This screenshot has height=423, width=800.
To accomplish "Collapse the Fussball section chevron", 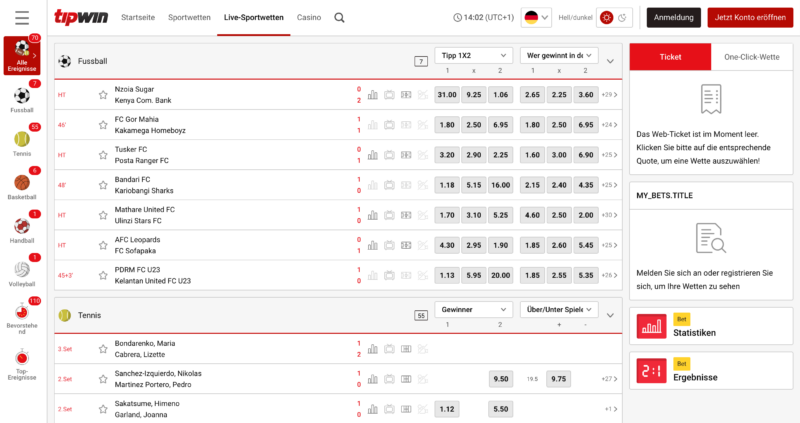I will pos(610,61).
